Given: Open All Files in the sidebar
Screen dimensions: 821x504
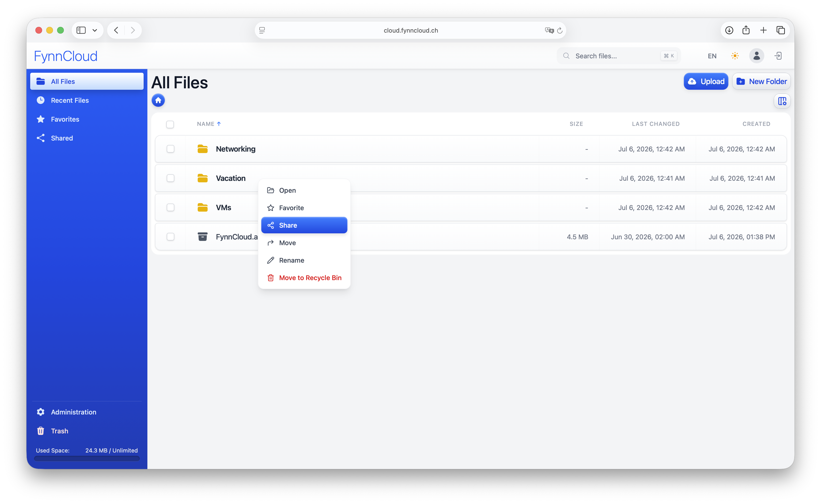Looking at the screenshot, I should click(87, 81).
